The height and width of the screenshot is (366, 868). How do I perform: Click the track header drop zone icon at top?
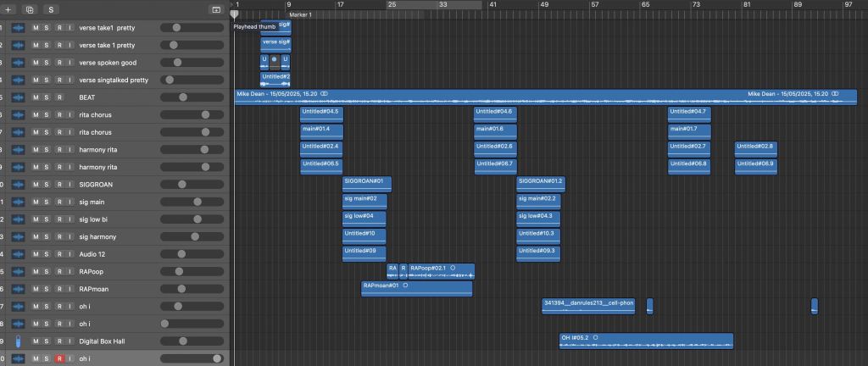[215, 9]
